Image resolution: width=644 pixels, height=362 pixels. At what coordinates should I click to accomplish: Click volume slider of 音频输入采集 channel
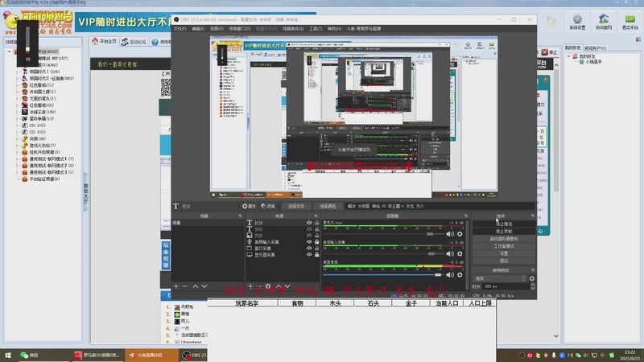coord(382,253)
